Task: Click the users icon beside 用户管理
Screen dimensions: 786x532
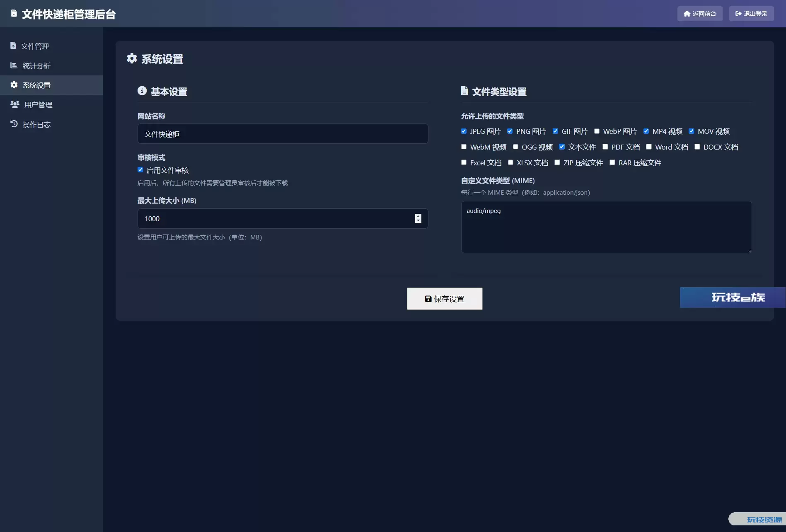Action: (x=15, y=104)
